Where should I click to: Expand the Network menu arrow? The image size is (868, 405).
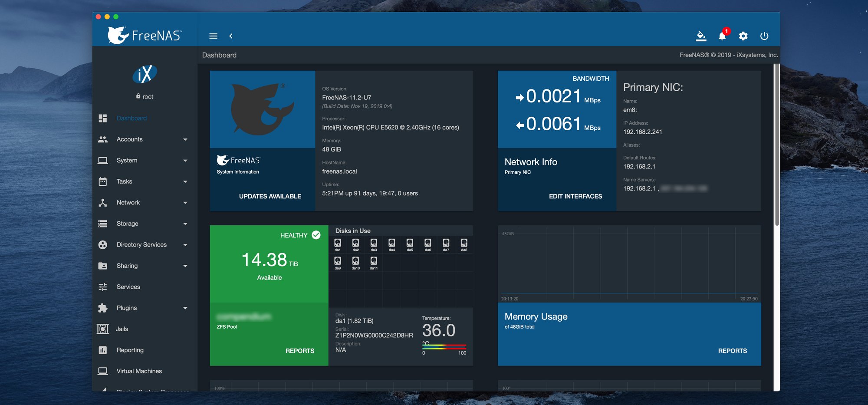(185, 203)
